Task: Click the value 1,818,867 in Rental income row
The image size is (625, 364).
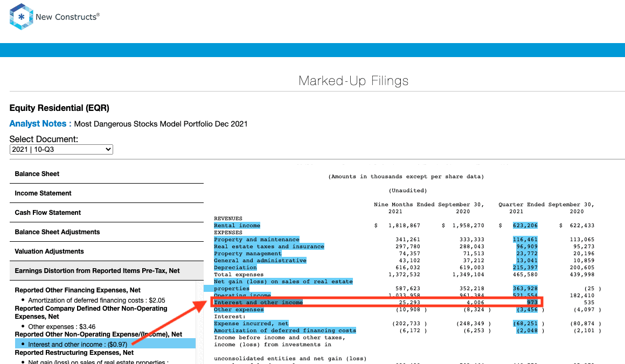Action: (404, 226)
